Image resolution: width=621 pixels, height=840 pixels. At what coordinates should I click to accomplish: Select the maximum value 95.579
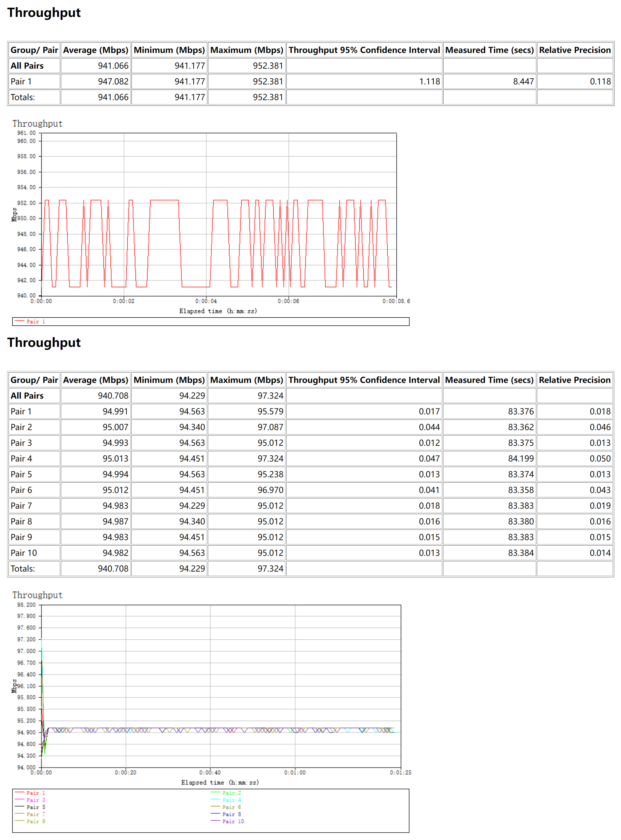pyautogui.click(x=270, y=411)
